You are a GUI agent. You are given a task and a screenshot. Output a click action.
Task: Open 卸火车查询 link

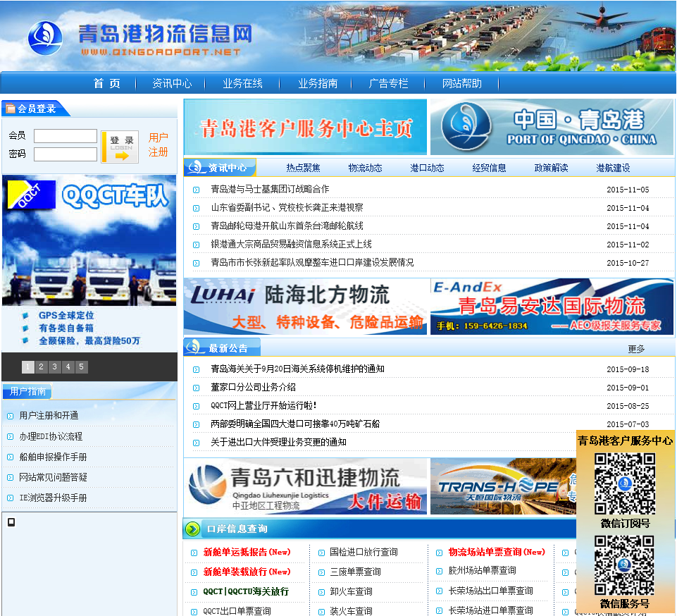pyautogui.click(x=351, y=592)
